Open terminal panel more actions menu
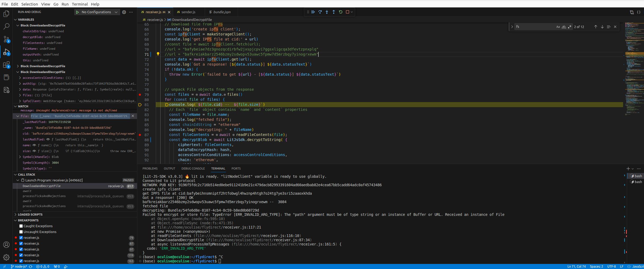 point(639,168)
